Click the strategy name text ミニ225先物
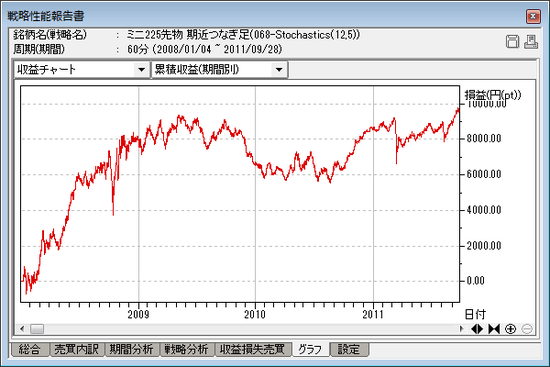 point(155,35)
